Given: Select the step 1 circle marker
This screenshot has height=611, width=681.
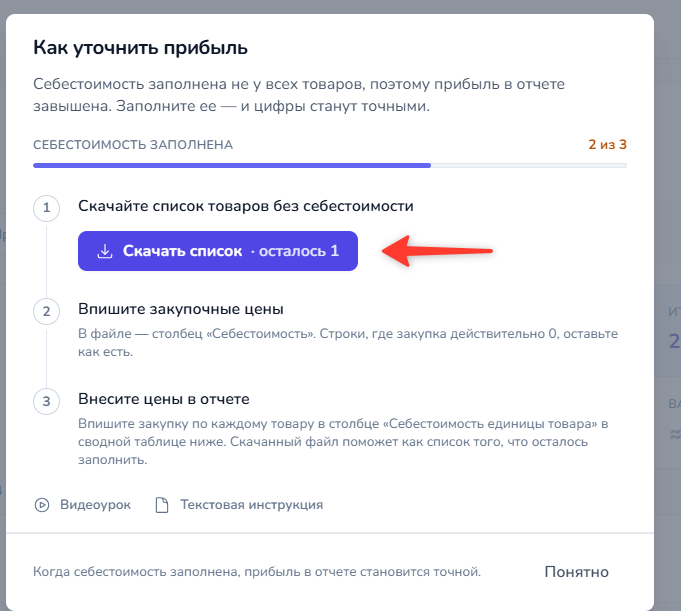Looking at the screenshot, I should [x=46, y=208].
